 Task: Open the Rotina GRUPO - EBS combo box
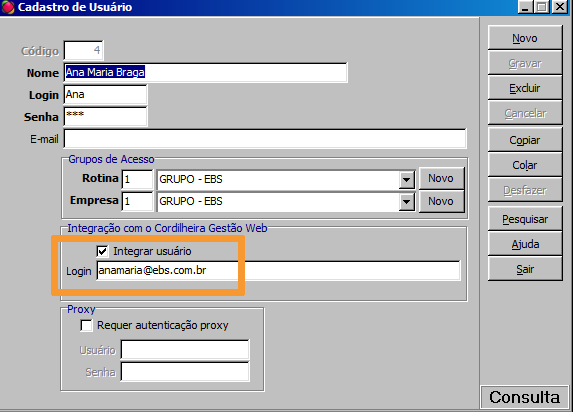(286, 179)
